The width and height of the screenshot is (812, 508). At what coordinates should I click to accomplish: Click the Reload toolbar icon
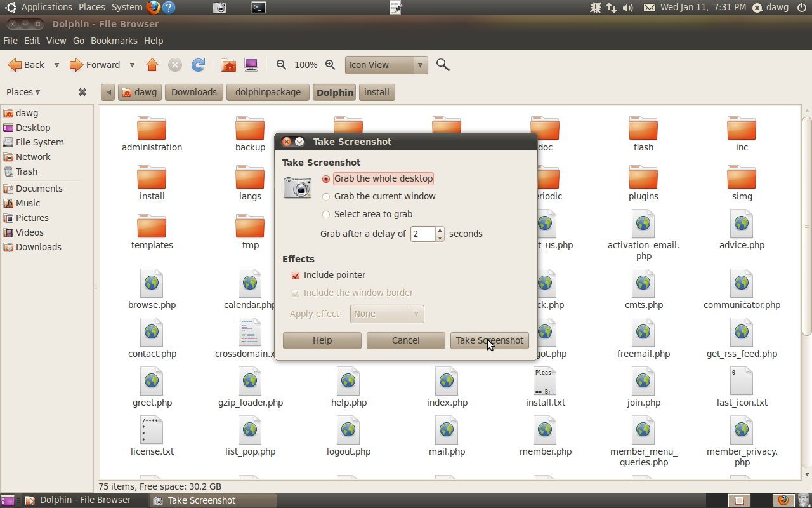[x=199, y=65]
